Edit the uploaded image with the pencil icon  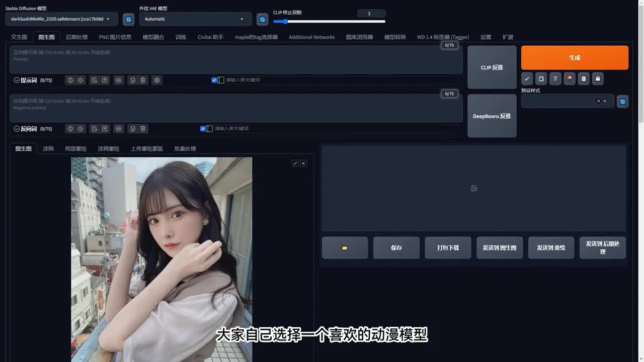pyautogui.click(x=295, y=163)
